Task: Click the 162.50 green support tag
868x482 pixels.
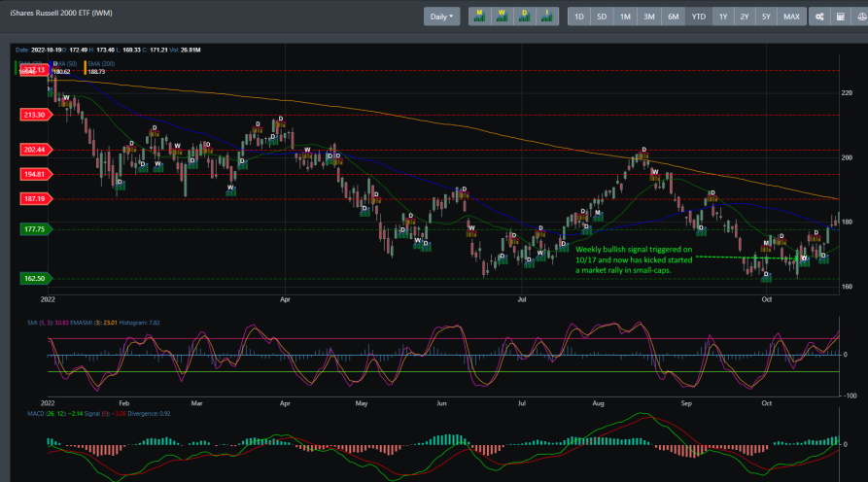Action: pyautogui.click(x=36, y=278)
